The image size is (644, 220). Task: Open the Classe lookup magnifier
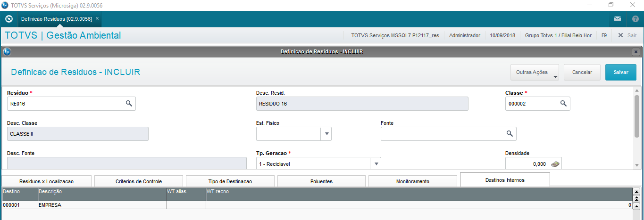pos(563,104)
